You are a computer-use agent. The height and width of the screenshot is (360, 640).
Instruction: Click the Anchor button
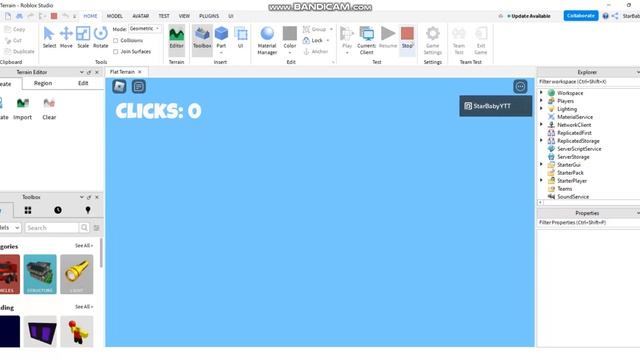click(316, 51)
